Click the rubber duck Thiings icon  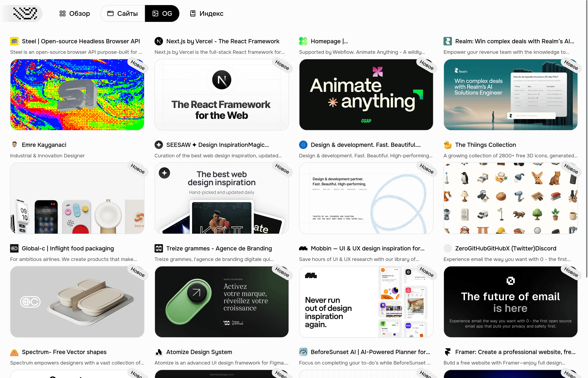(448, 145)
